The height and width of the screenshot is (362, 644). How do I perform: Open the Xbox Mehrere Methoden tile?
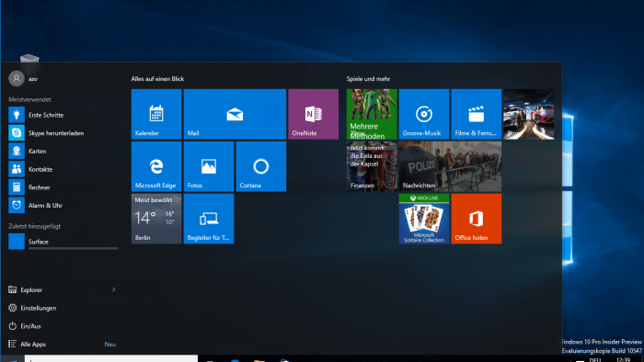tap(372, 114)
